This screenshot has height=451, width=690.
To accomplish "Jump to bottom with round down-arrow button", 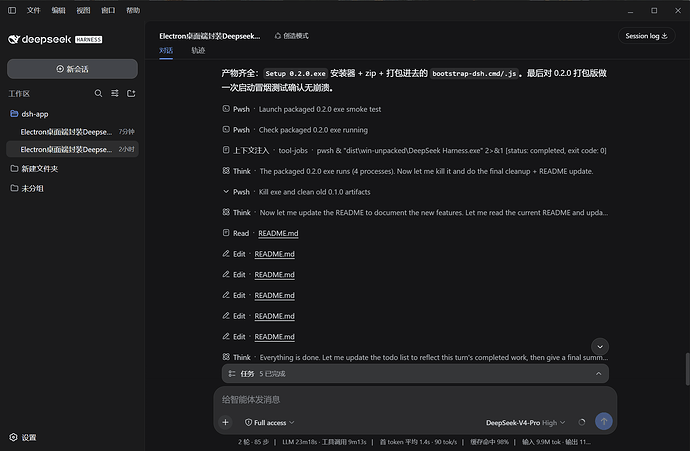I will click(600, 347).
